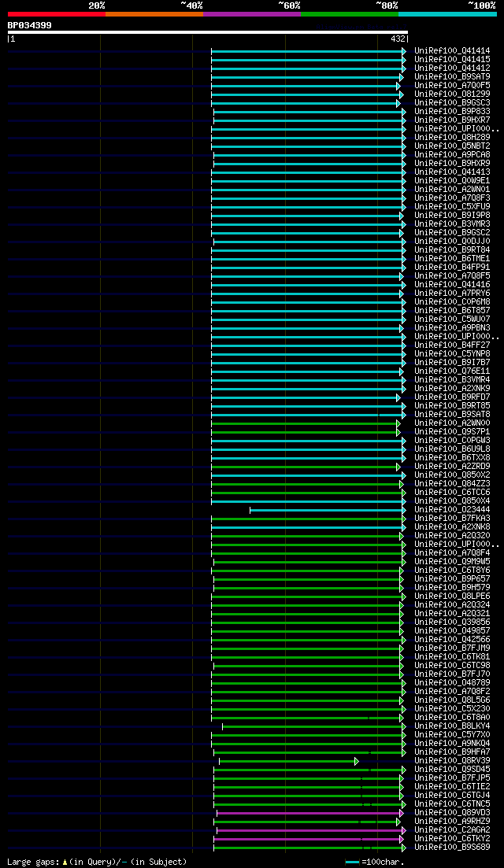Click the cyan ~100% identity legend segment
The width and height of the screenshot is (504, 868).
[447, 14]
